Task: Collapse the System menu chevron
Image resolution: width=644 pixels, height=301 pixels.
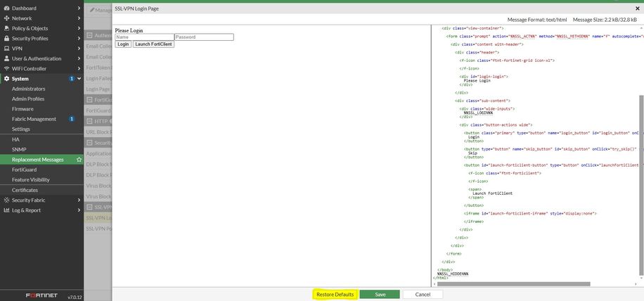Action: point(79,79)
